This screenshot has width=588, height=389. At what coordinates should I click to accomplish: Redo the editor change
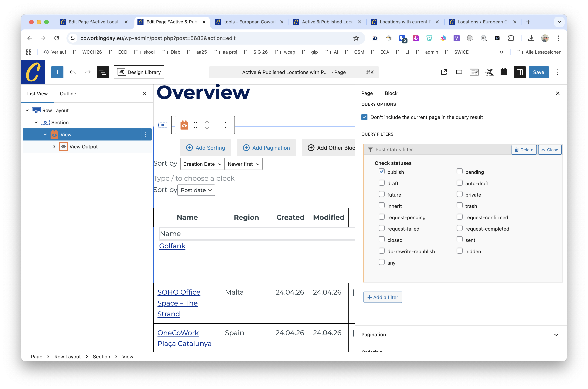88,72
